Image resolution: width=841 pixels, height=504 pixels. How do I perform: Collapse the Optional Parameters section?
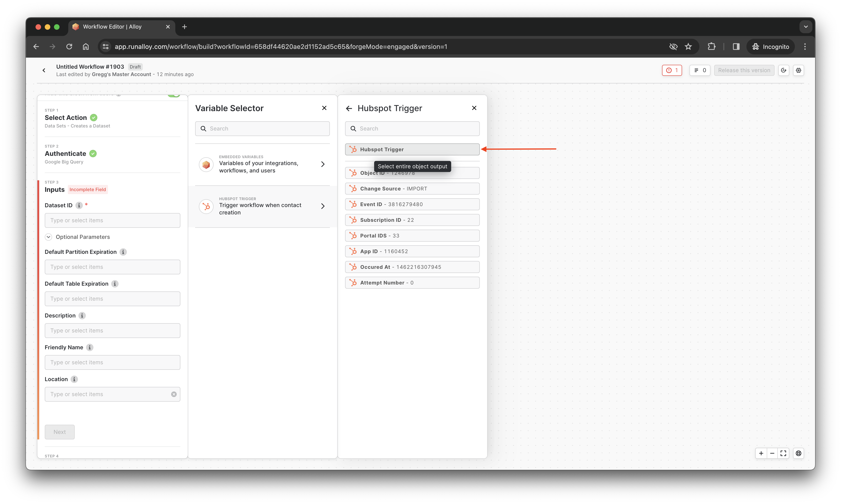[49, 237]
